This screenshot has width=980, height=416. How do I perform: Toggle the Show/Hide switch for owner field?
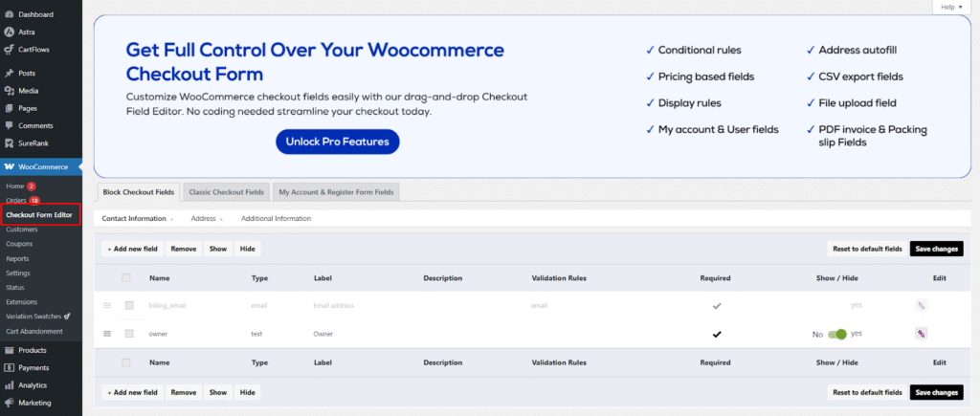click(x=838, y=335)
